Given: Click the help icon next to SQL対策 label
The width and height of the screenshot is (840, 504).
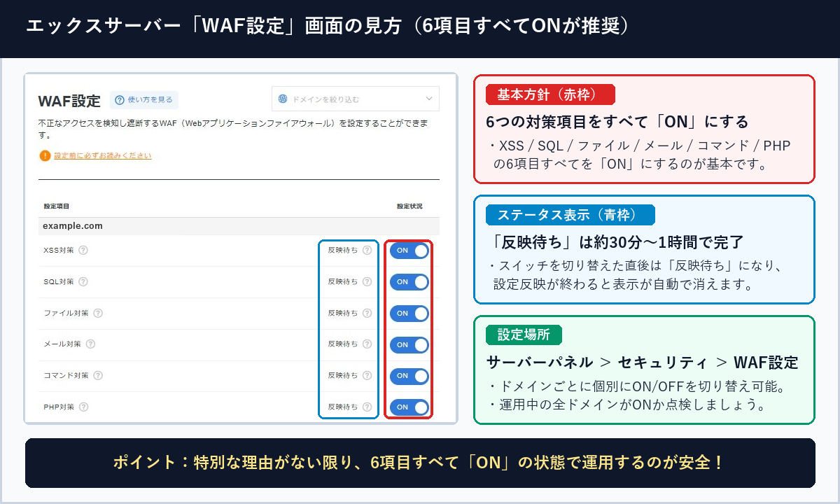Looking at the screenshot, I should (x=83, y=282).
